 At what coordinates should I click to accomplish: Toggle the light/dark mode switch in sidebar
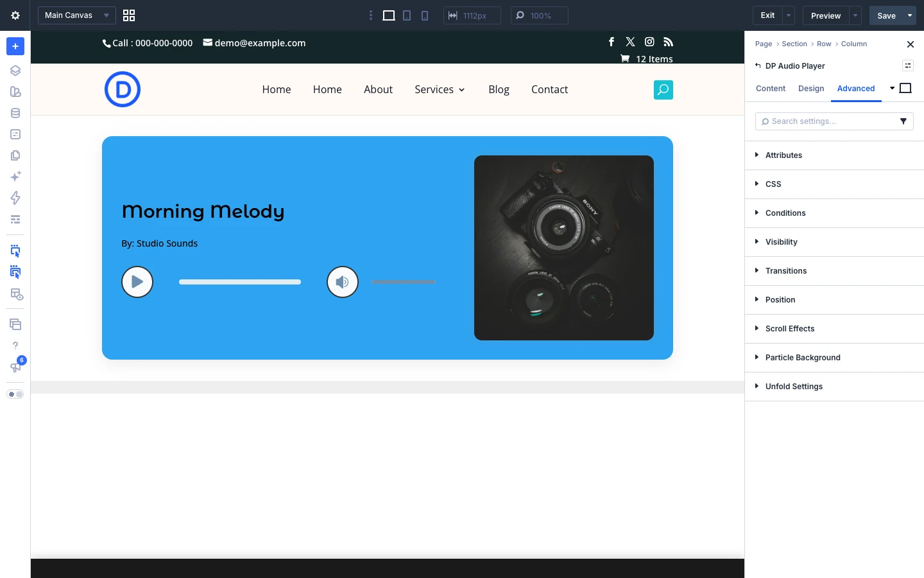(x=15, y=394)
